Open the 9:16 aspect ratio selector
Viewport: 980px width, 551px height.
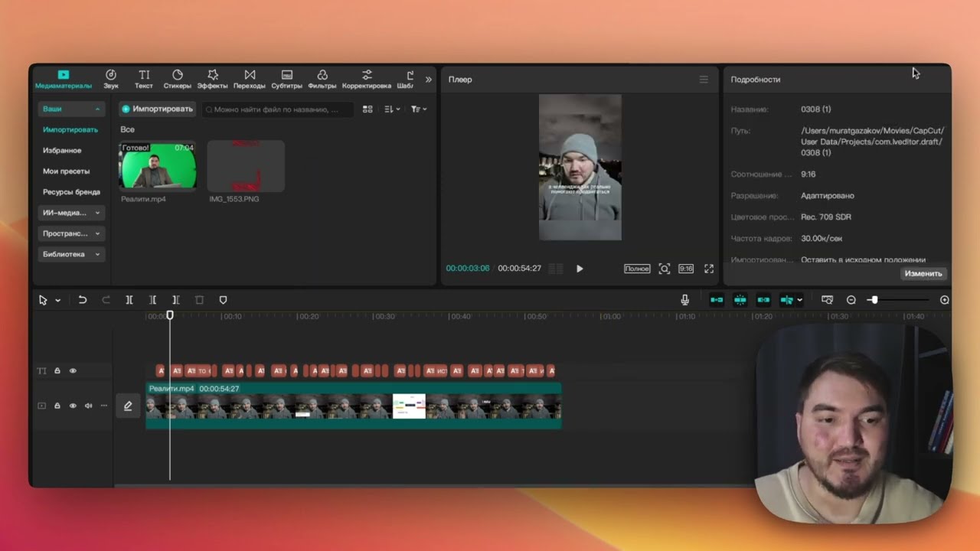pyautogui.click(x=686, y=269)
